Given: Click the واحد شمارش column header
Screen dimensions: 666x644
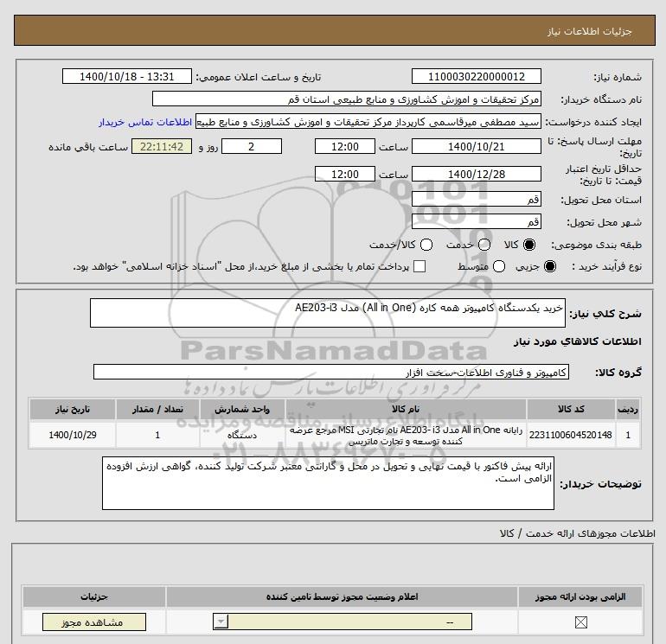Looking at the screenshot, I should pos(242,409).
